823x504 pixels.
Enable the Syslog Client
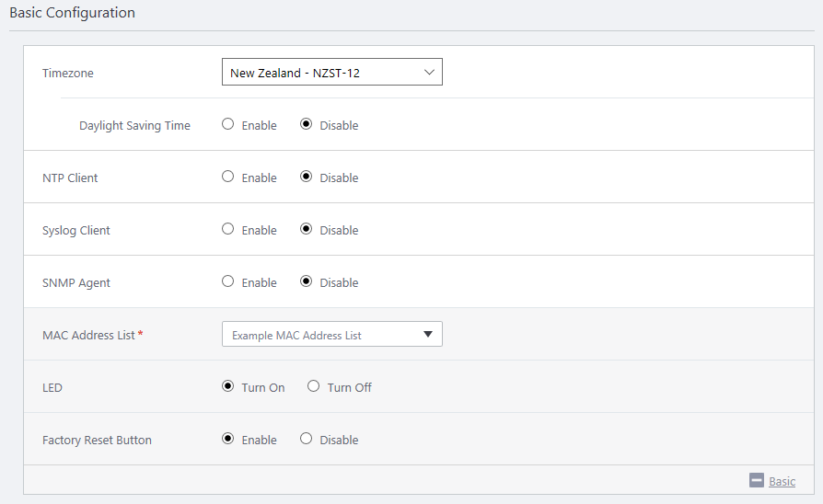[x=228, y=230]
